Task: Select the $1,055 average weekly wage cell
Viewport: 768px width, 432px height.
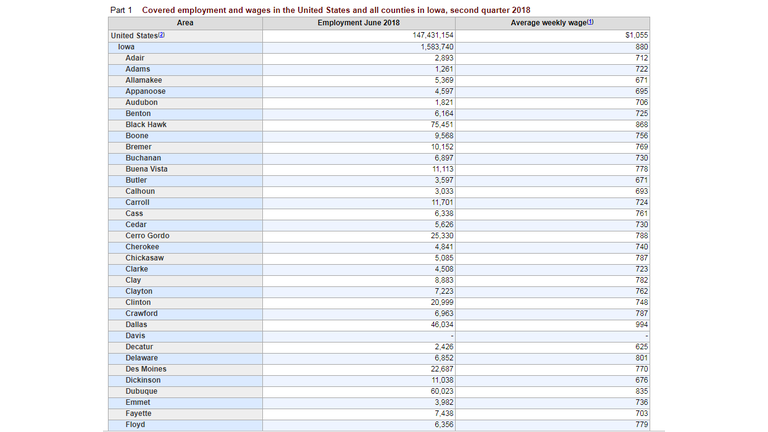Action: [x=635, y=36]
